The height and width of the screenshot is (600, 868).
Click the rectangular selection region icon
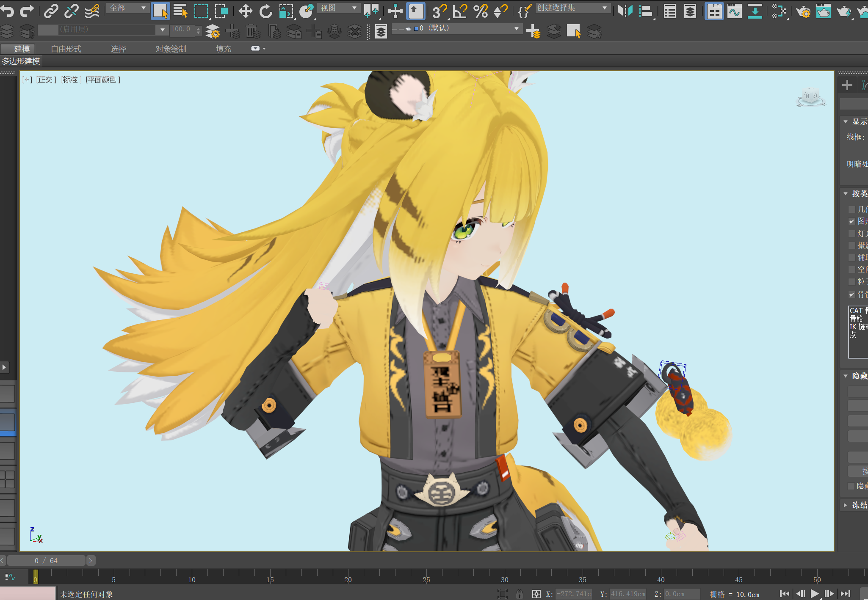tap(201, 11)
